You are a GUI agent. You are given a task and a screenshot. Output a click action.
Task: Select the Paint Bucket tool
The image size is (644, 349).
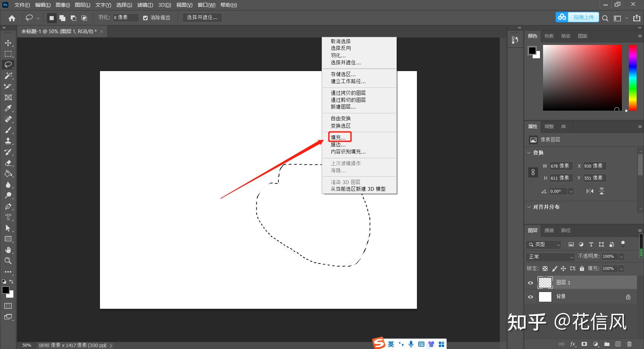coord(8,174)
